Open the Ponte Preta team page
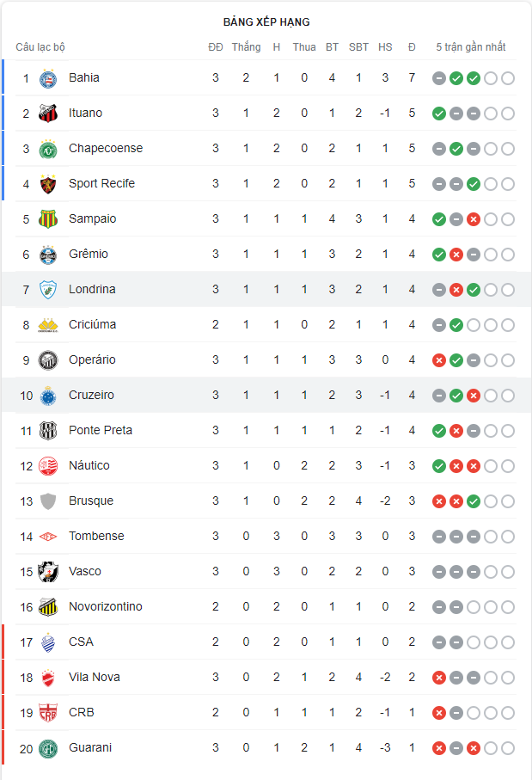The width and height of the screenshot is (532, 780). pos(101,431)
